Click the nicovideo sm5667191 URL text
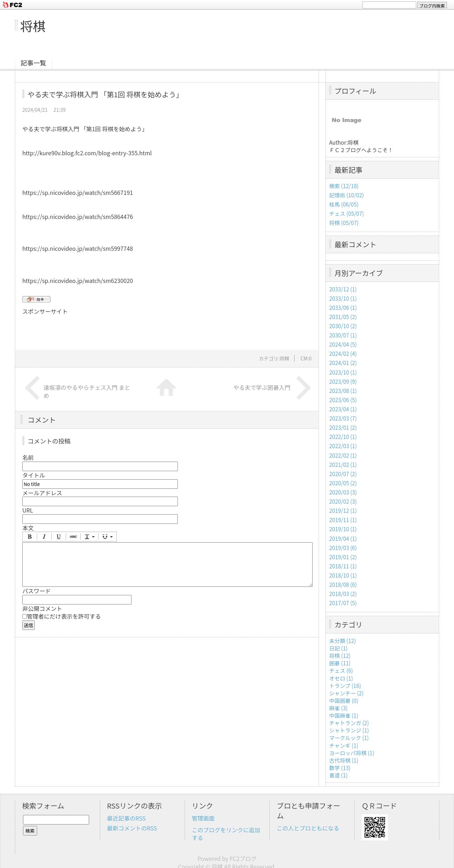The width and height of the screenshot is (454, 868). point(77,193)
